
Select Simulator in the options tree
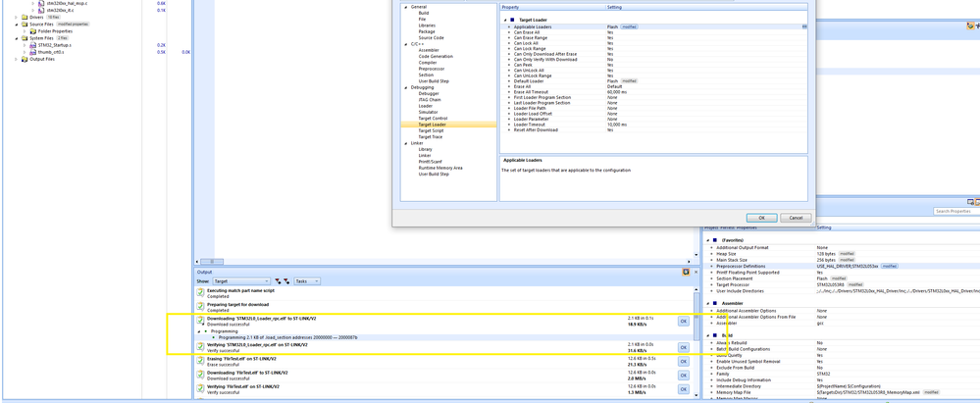pyautogui.click(x=428, y=113)
